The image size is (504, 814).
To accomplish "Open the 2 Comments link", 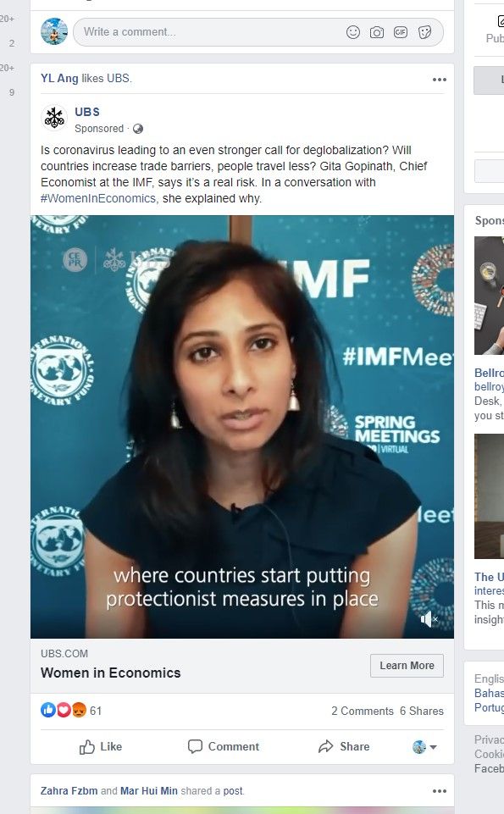I will pos(363,712).
